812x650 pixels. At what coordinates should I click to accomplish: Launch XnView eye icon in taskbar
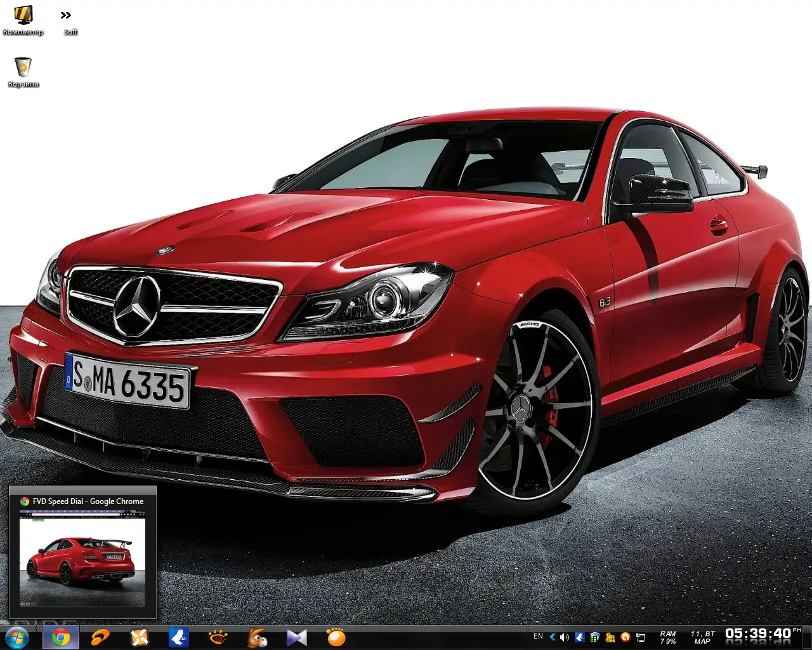point(218,637)
